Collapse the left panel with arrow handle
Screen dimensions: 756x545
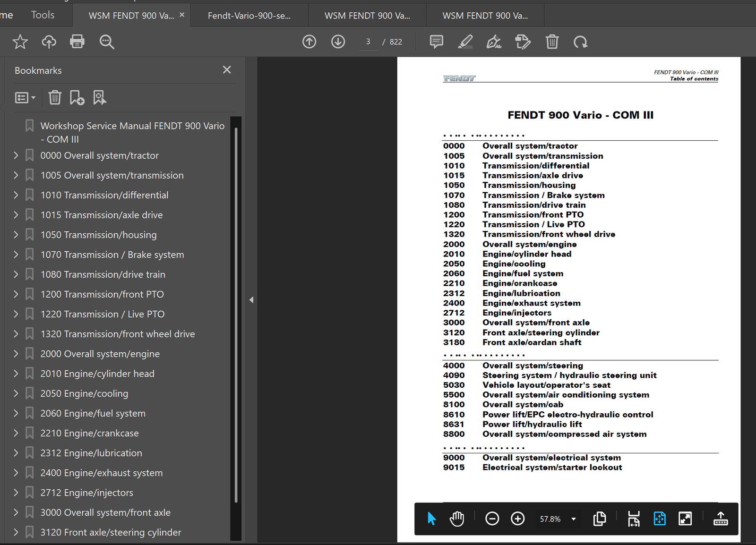[251, 300]
